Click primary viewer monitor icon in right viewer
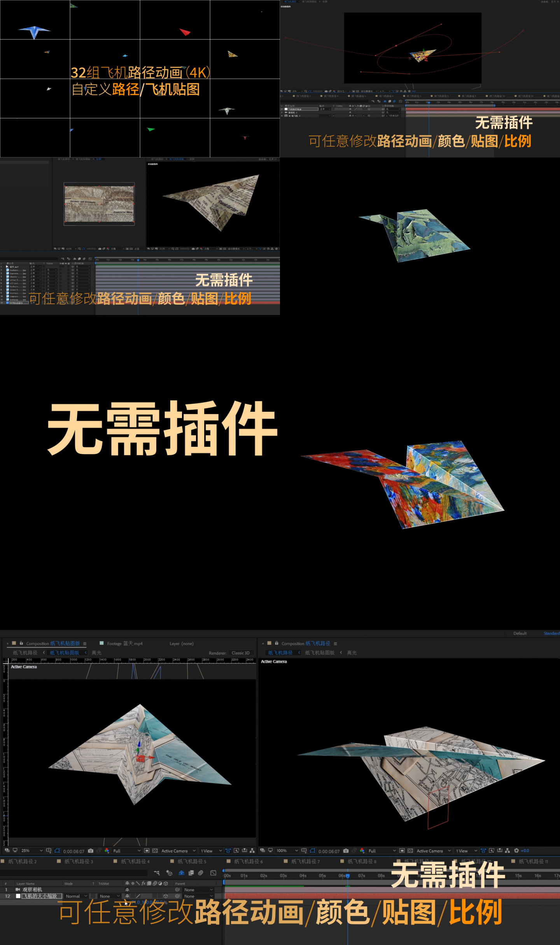This screenshot has height=945, width=560. (x=270, y=850)
